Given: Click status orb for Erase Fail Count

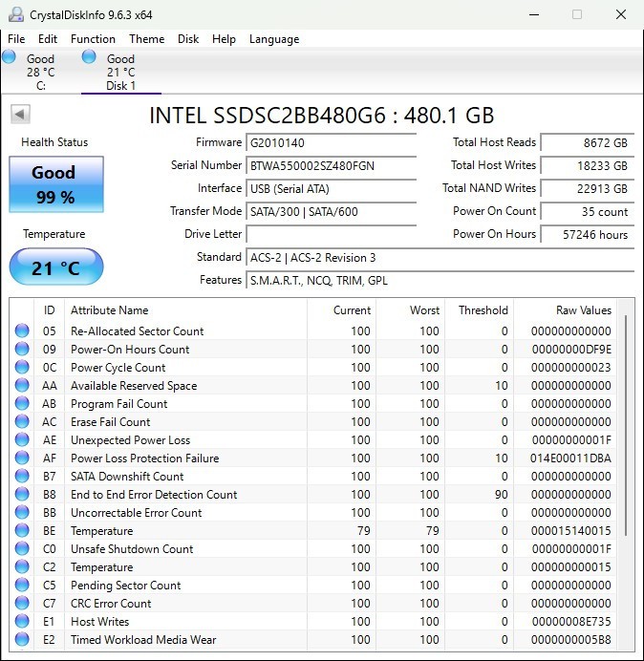Looking at the screenshot, I should pyautogui.click(x=22, y=421).
